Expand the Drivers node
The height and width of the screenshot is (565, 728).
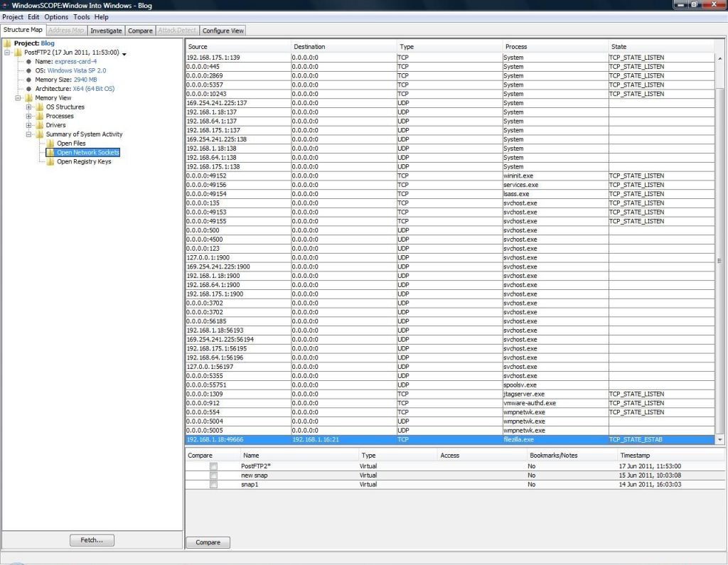click(28, 125)
